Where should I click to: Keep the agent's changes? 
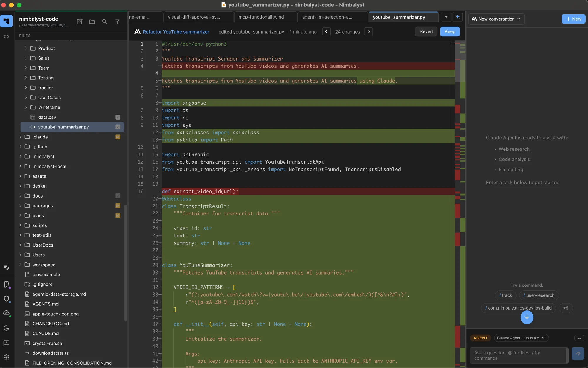pyautogui.click(x=450, y=31)
